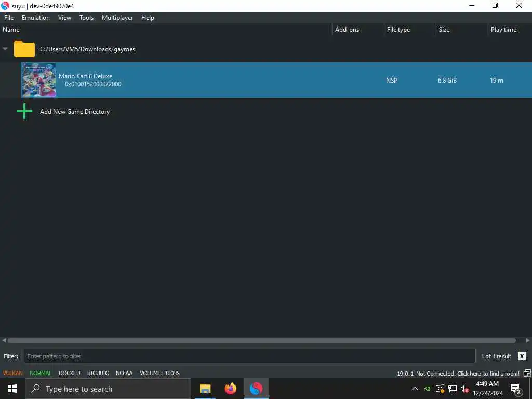The image size is (532, 399).
Task: Toggle the BICUBIC scaling filter
Action: coord(98,373)
